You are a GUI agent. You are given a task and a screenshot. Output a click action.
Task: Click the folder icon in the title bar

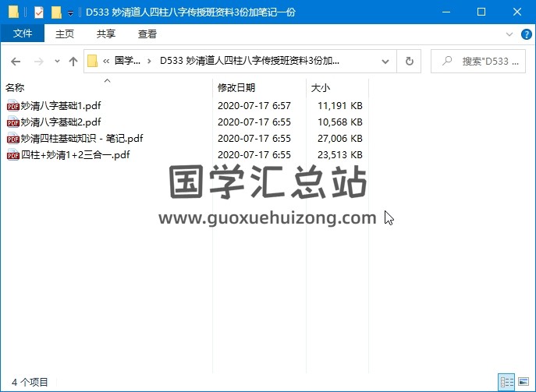click(x=13, y=12)
